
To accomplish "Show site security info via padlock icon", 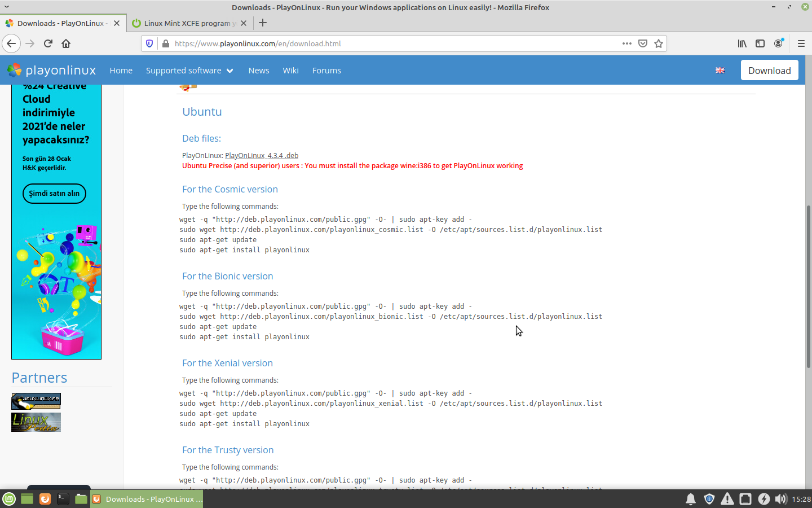I will point(166,43).
